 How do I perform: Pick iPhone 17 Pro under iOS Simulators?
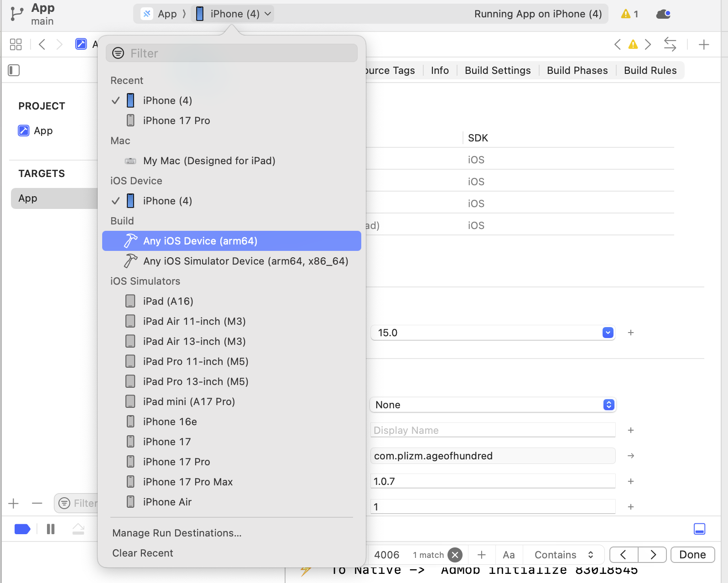click(x=232, y=462)
